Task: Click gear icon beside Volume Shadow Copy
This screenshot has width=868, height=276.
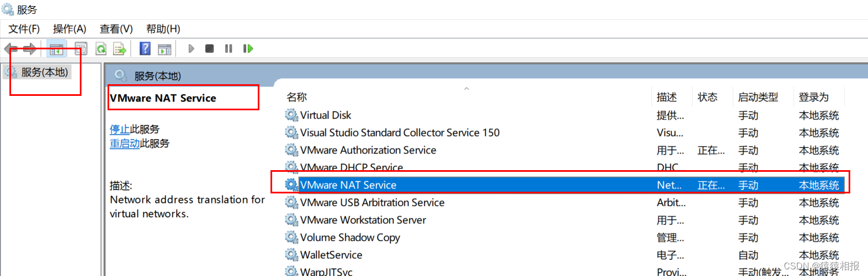Action: (291, 237)
